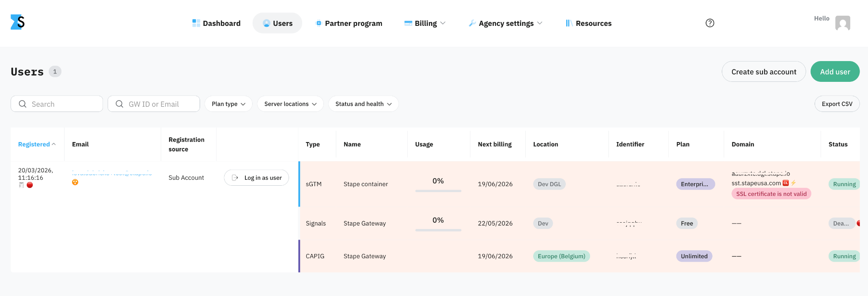Click the Signals usage progress bar
The image size is (868, 296).
[x=438, y=230]
